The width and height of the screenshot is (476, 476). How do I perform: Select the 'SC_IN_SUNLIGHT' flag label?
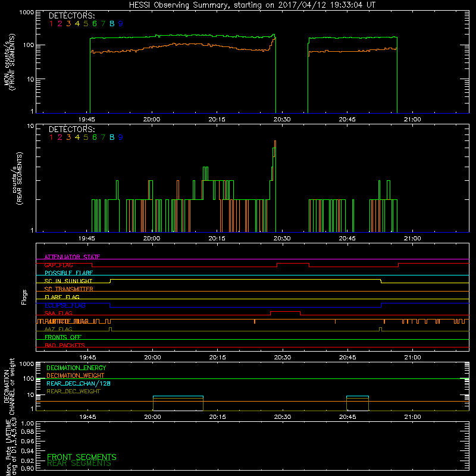[x=68, y=281]
